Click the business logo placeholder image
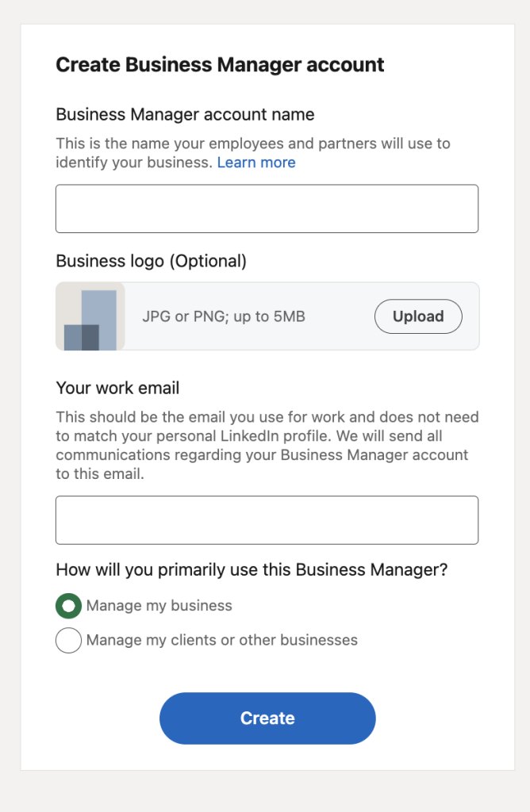 tap(90, 316)
